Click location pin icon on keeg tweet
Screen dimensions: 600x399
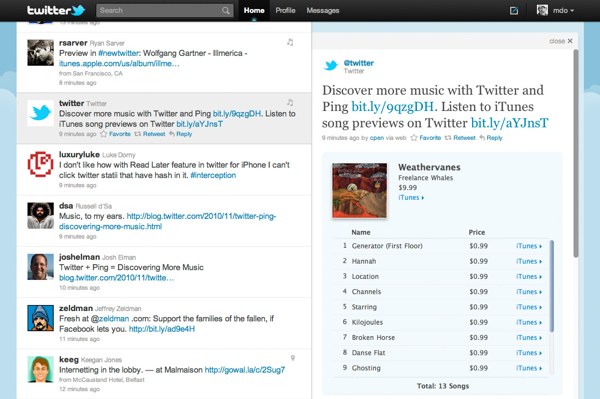point(293,358)
